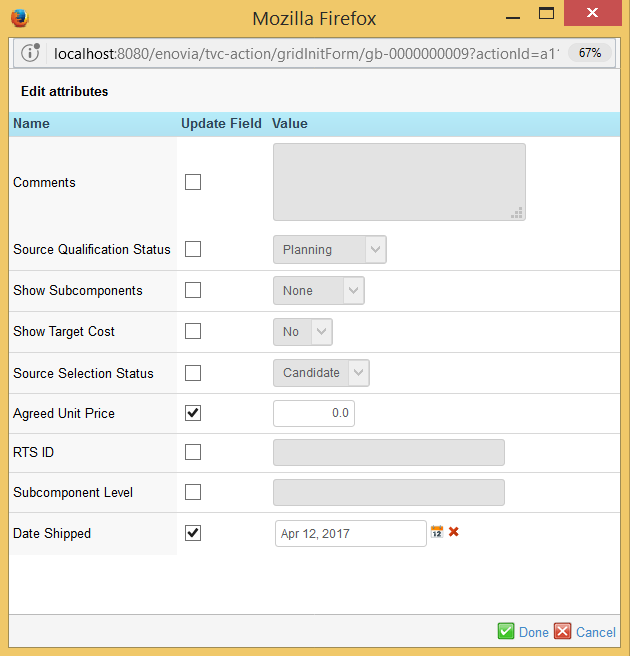
Task: Uncheck the Agreed Unit Price checkbox
Action: (x=193, y=413)
